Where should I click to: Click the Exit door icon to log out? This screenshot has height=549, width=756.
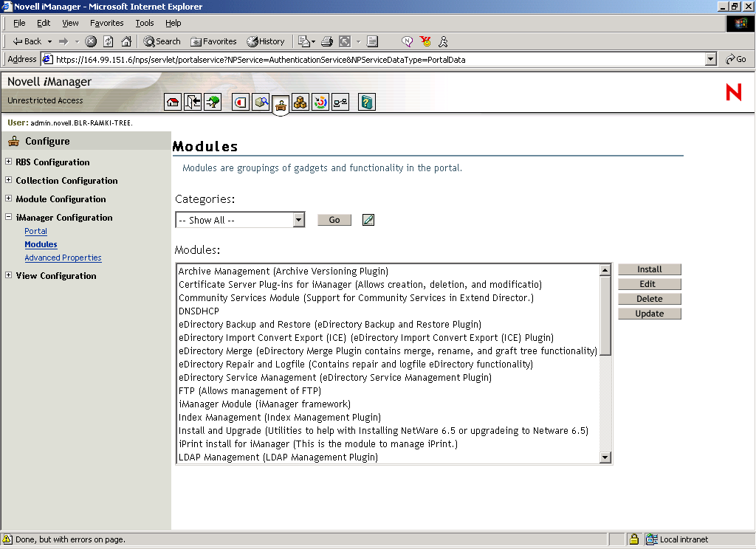193,102
